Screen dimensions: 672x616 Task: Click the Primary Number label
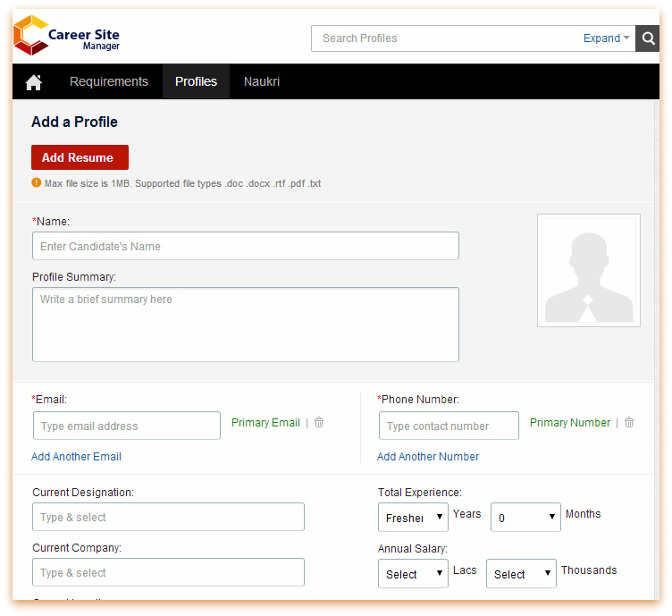coord(569,423)
